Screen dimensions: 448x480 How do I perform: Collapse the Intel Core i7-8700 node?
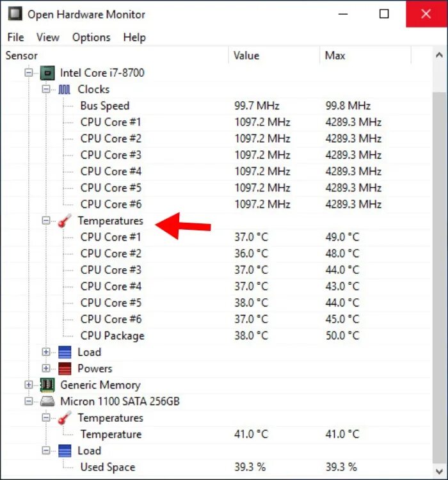click(x=28, y=73)
